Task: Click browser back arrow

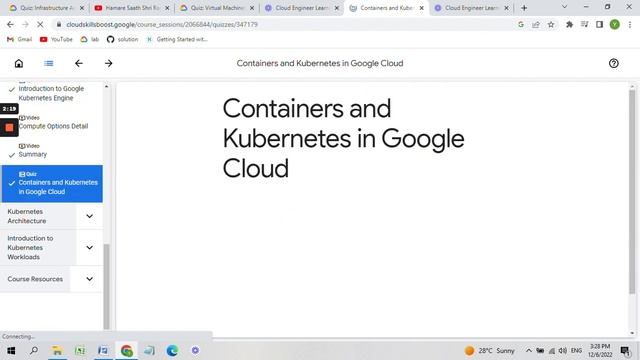Action: click(10, 24)
